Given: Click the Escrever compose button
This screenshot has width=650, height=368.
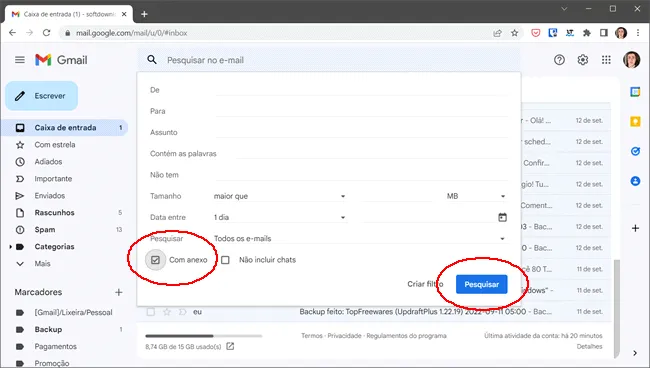Looking at the screenshot, I should [41, 96].
